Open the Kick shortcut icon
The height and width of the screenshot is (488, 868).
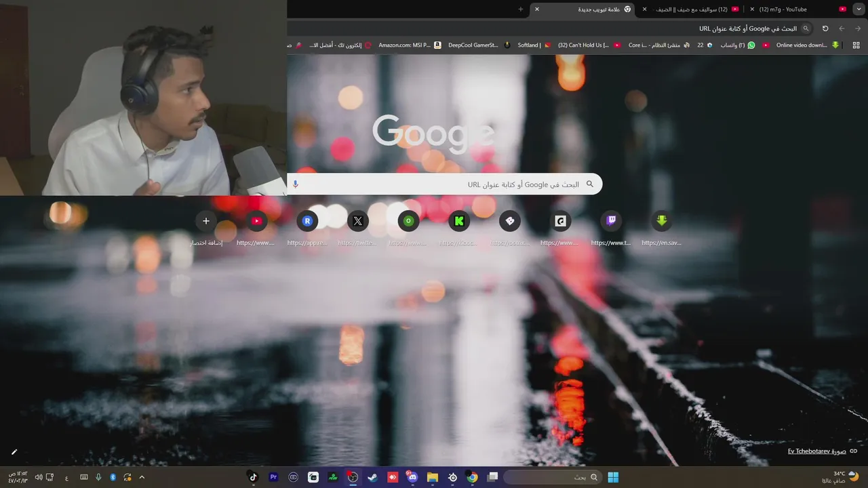pyautogui.click(x=459, y=221)
